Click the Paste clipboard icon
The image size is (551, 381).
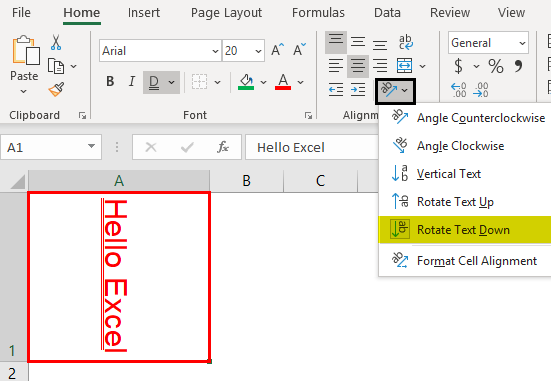25,50
